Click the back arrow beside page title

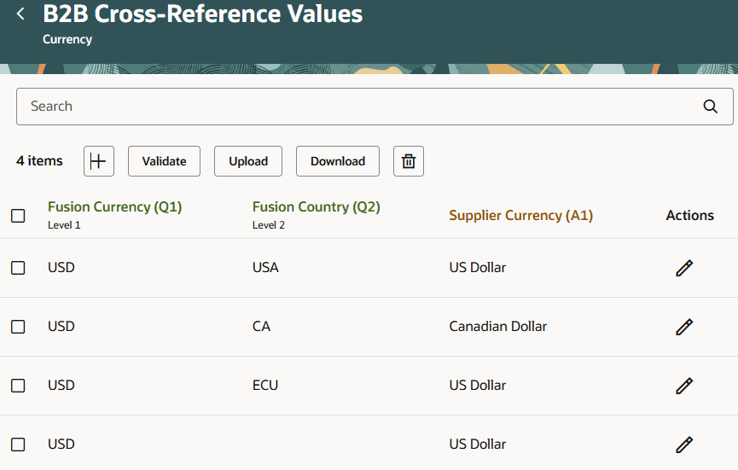(x=21, y=14)
